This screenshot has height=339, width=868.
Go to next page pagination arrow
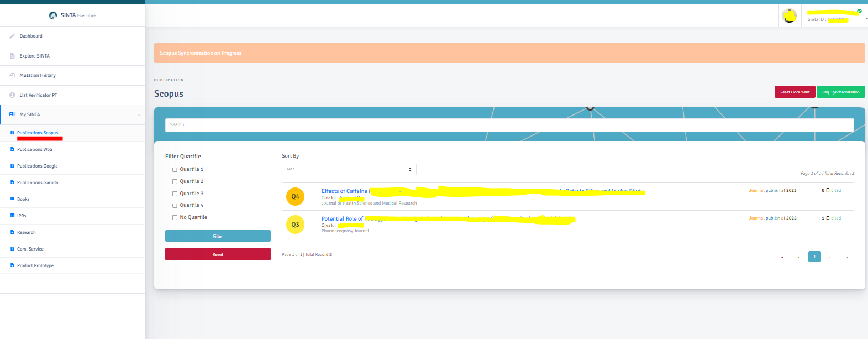tap(829, 257)
